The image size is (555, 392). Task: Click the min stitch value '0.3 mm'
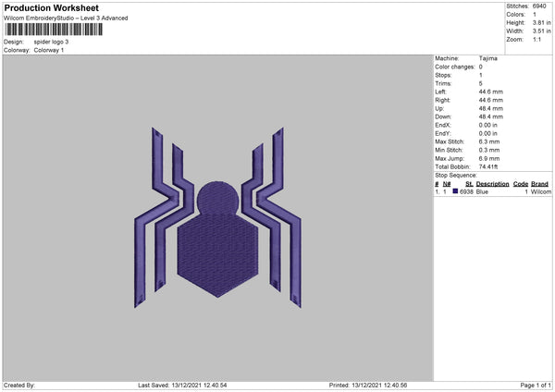click(x=489, y=150)
